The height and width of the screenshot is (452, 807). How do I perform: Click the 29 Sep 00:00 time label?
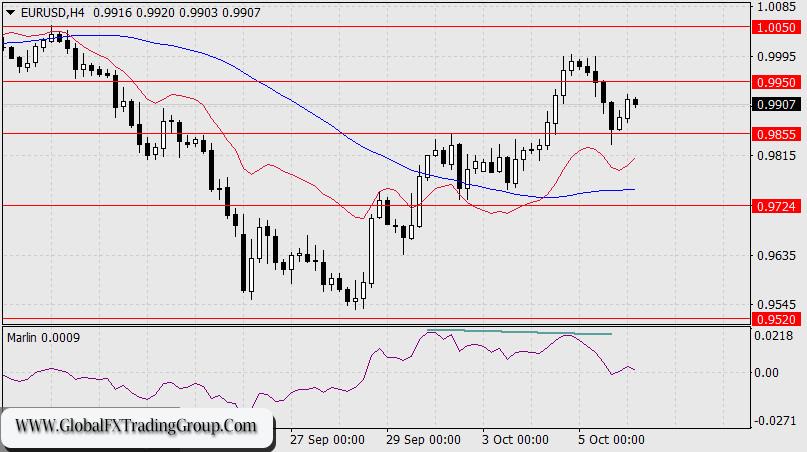(x=424, y=440)
